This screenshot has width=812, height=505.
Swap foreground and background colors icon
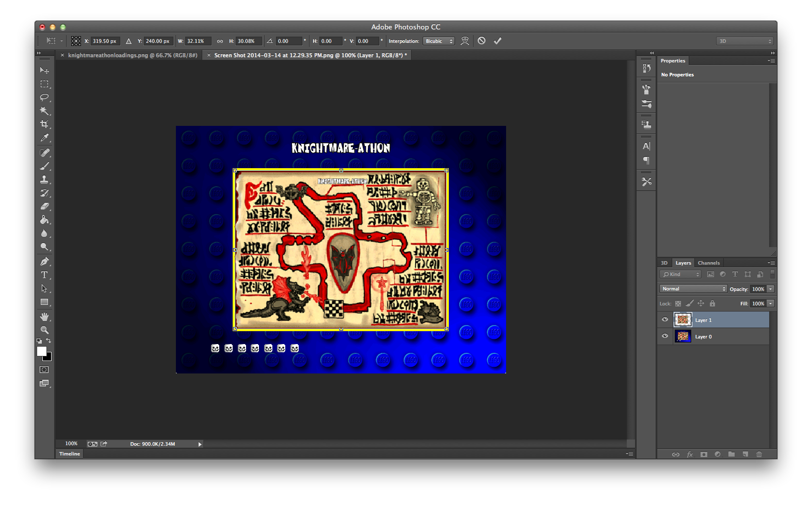(x=48, y=341)
